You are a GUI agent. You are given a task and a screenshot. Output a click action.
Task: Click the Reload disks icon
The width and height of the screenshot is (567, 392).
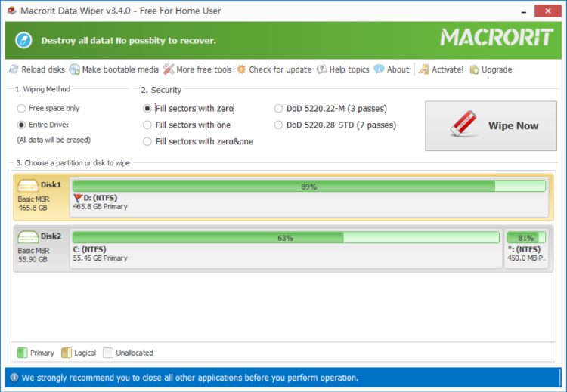click(x=14, y=69)
